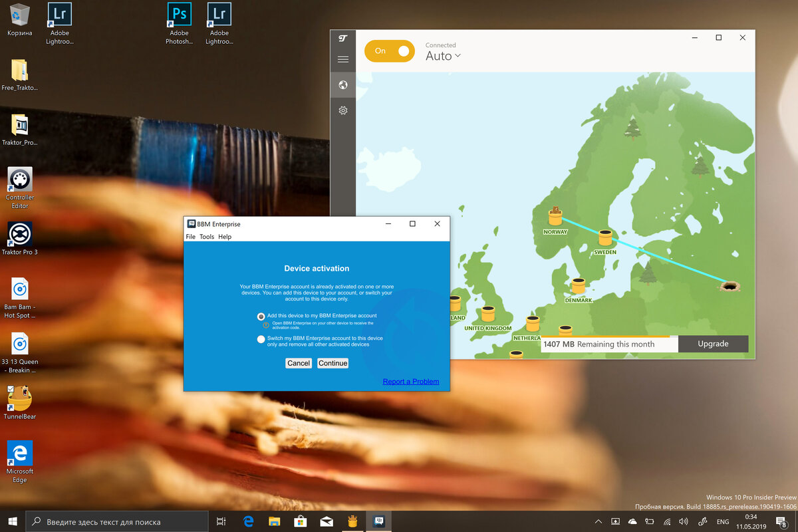This screenshot has height=532, width=798.
Task: Open TunnelBear hamburger menu
Action: point(343,59)
